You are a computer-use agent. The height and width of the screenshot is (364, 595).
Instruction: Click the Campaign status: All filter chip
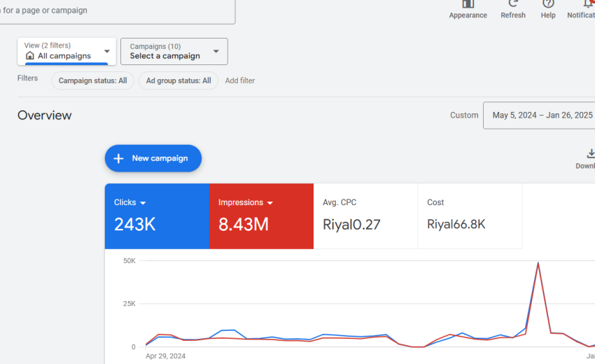(92, 80)
